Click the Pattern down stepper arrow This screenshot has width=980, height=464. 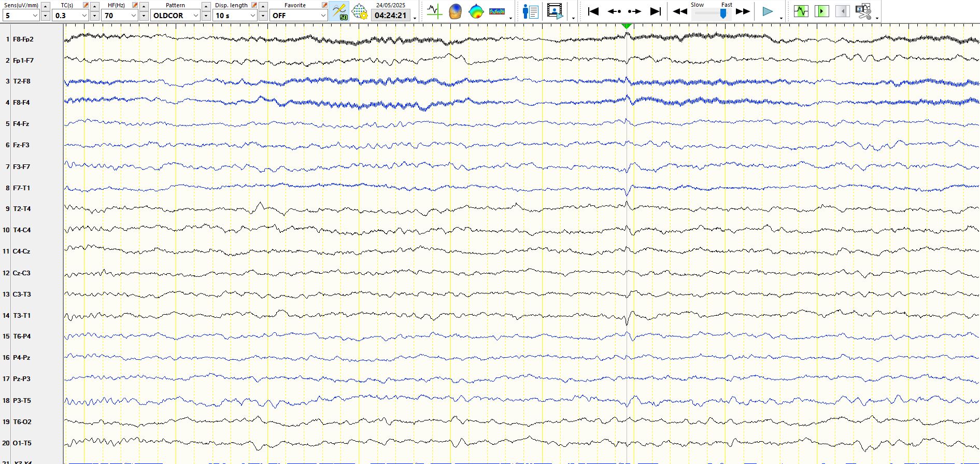206,16
